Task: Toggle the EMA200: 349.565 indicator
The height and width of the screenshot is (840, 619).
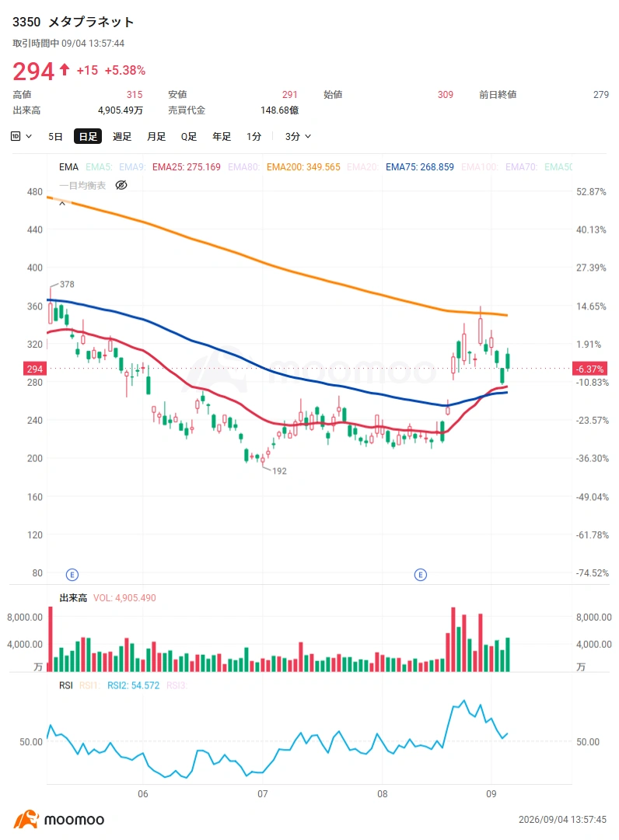Action: 303,167
